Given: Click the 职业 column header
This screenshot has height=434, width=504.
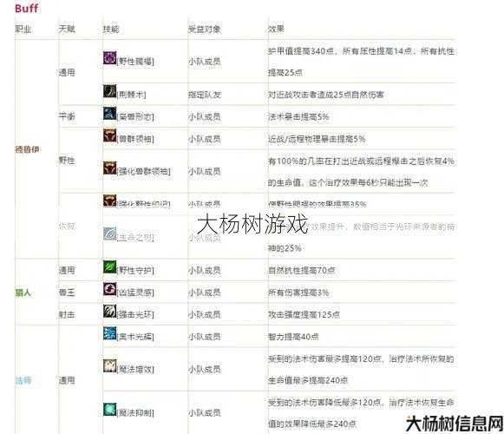Looking at the screenshot, I should (23, 30).
